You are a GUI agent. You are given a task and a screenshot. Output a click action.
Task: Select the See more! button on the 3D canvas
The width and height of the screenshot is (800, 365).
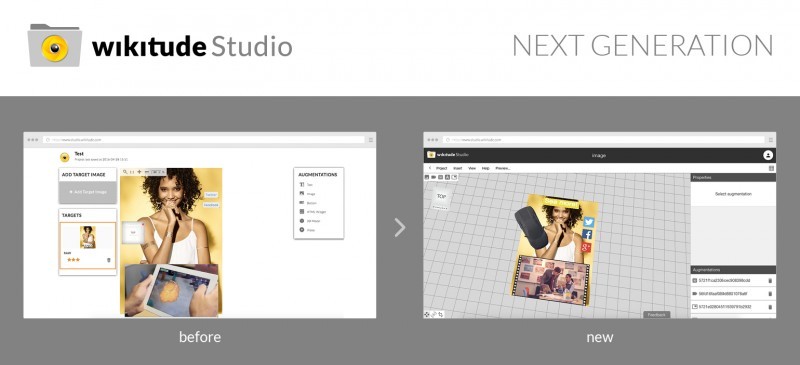coord(561,203)
